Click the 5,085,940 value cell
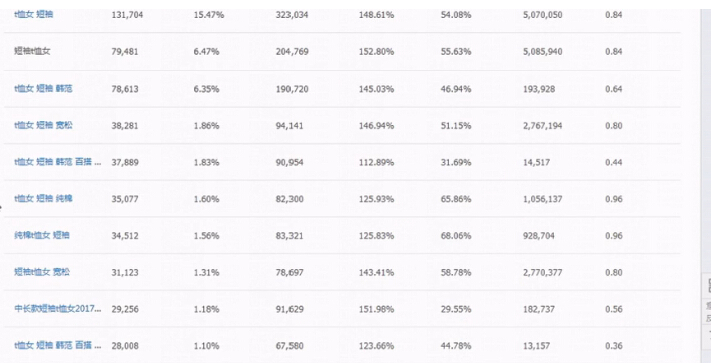This screenshot has width=711, height=363. 542,52
